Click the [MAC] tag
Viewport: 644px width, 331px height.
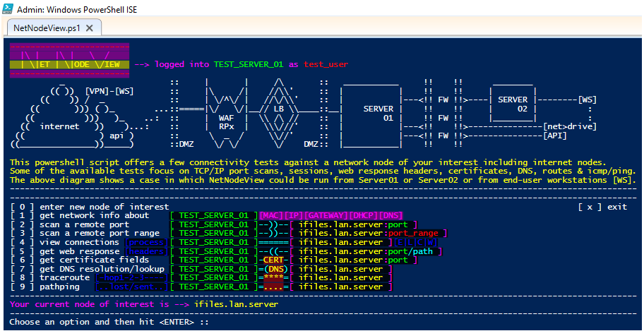[271, 215]
